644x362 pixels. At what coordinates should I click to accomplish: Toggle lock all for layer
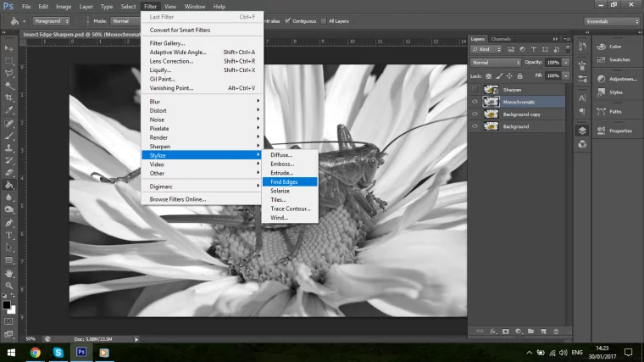520,76
